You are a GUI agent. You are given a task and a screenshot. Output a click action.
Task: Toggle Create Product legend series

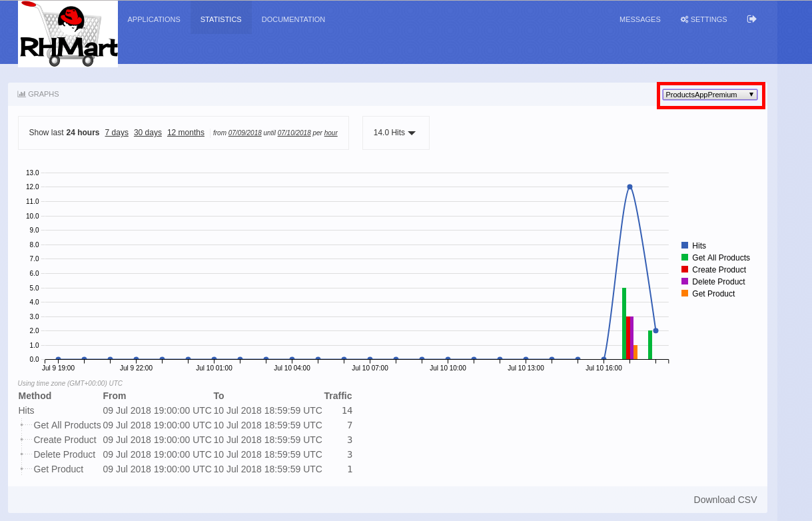pyautogui.click(x=719, y=270)
